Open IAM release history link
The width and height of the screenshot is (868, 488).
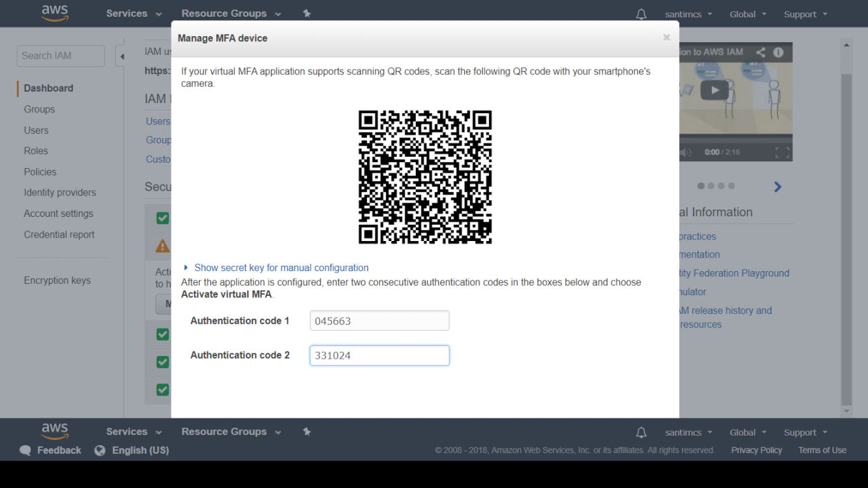[x=726, y=311]
